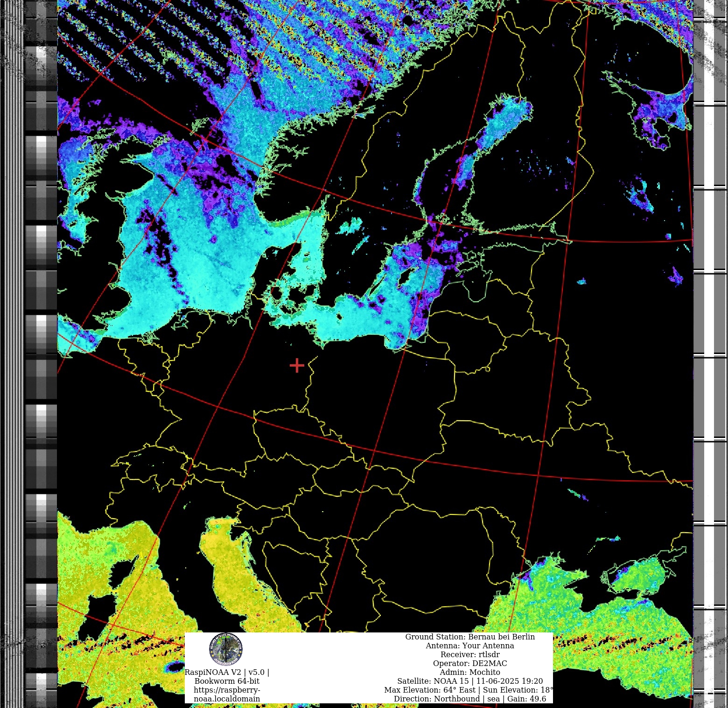Select the 'Bookworm 64-bit' text
The image size is (728, 708).
pyautogui.click(x=227, y=681)
